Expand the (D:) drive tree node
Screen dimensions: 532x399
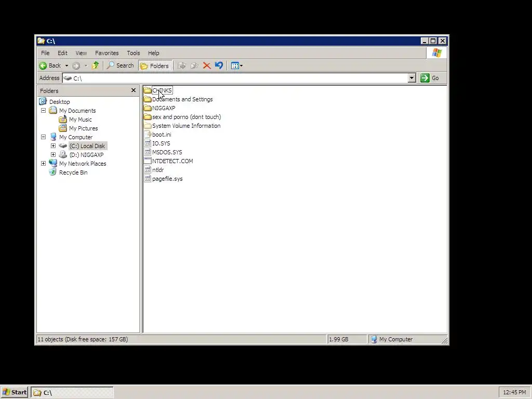[x=54, y=155]
